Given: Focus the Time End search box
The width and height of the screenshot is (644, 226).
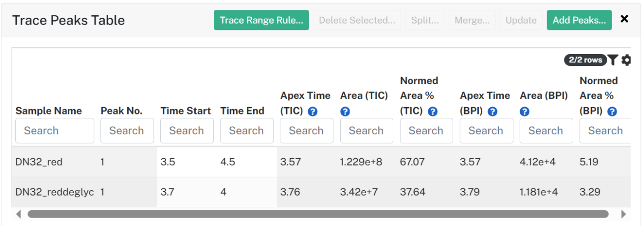Looking at the screenshot, I should coord(247,131).
